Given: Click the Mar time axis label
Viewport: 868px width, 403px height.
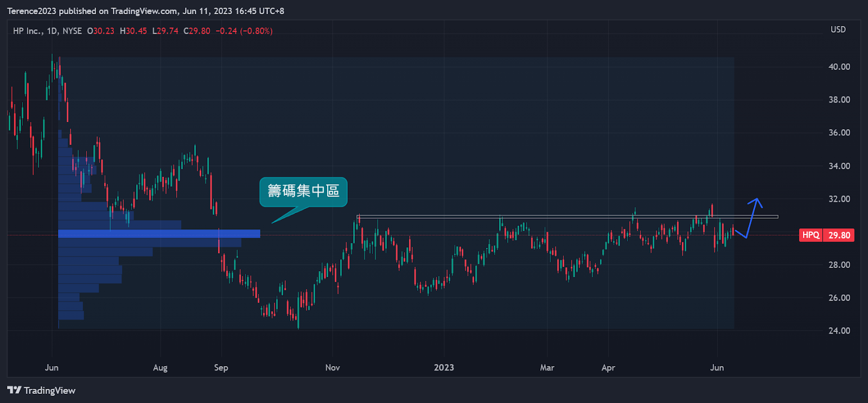Looking at the screenshot, I should tap(547, 368).
